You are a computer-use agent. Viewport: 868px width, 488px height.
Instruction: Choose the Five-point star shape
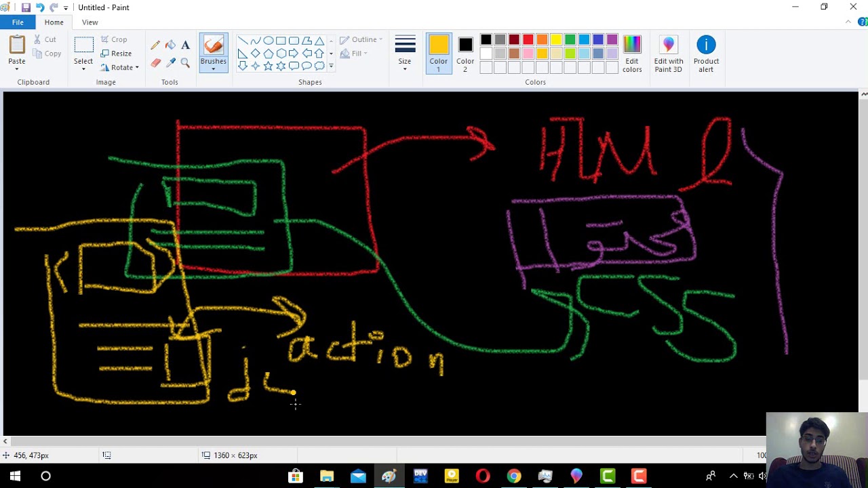pos(268,66)
